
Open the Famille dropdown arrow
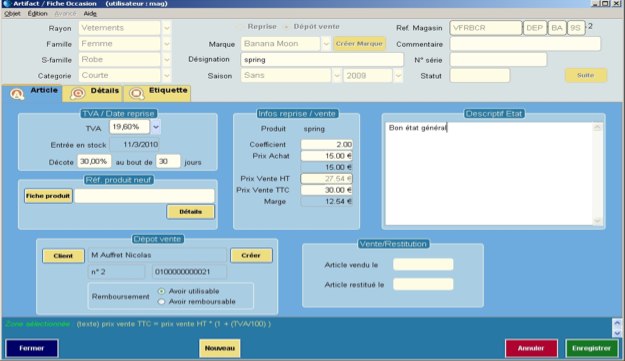point(167,44)
